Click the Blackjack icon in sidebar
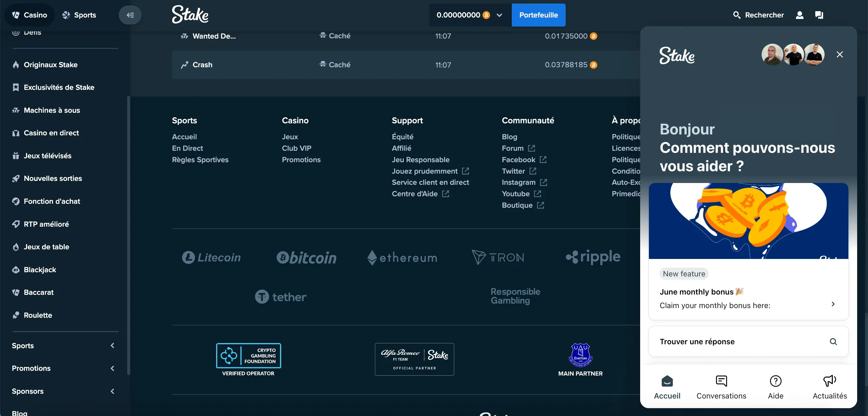868x416 pixels. click(x=16, y=270)
